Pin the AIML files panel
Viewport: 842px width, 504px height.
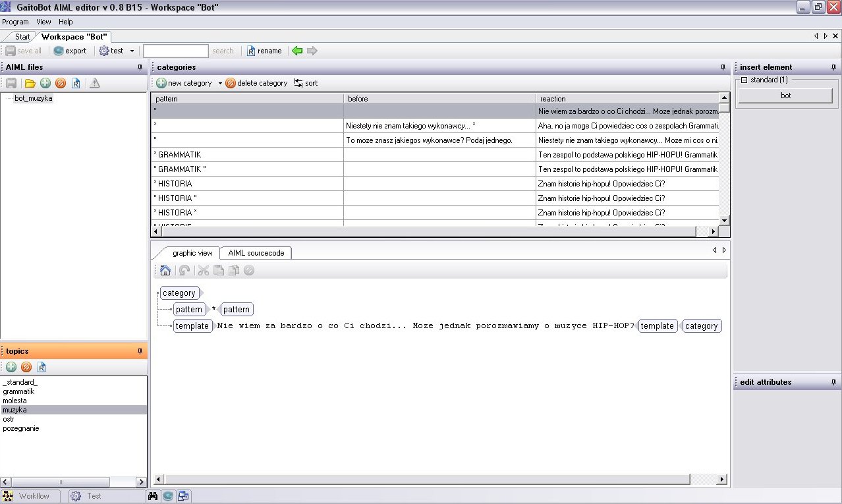tap(140, 67)
